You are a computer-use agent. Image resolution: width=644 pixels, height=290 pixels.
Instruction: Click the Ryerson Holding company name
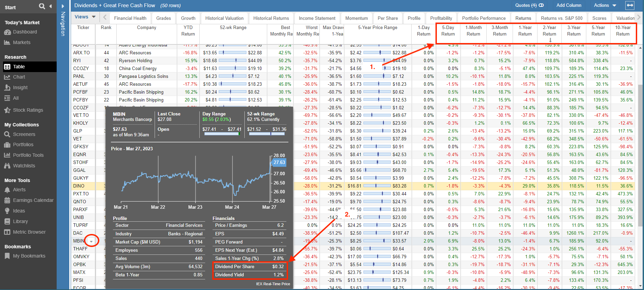click(x=135, y=60)
